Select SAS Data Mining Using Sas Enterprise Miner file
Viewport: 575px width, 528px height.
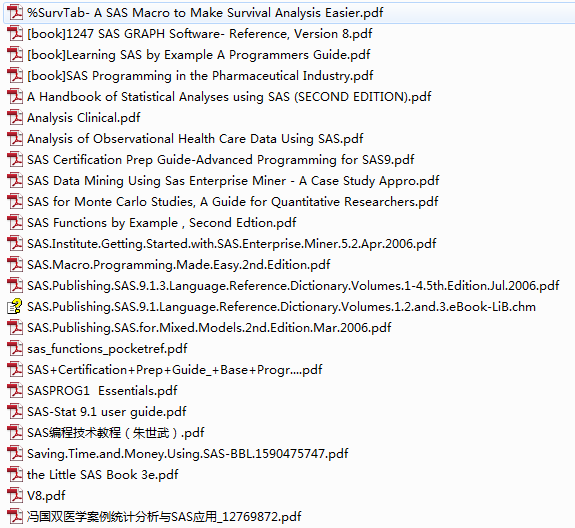point(233,181)
